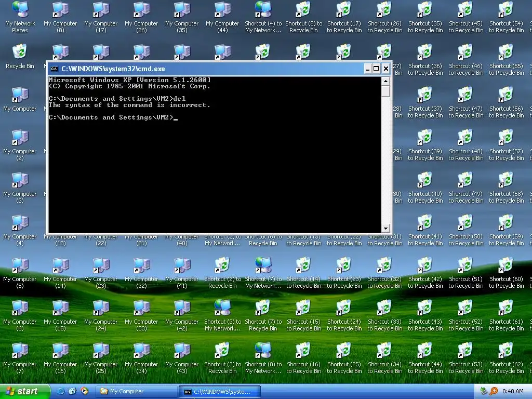Click the cmd.exe taskbar button
This screenshot has height=399, width=532.
[220, 392]
